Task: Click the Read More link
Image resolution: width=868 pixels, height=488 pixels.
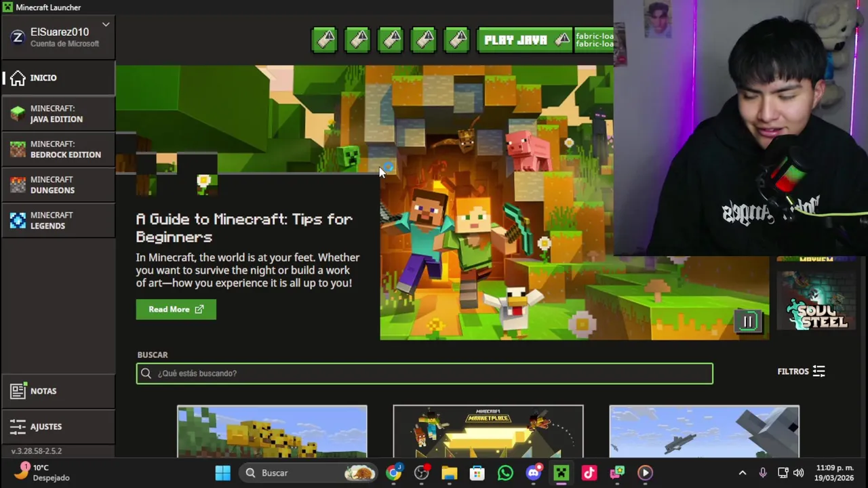Action: click(176, 309)
